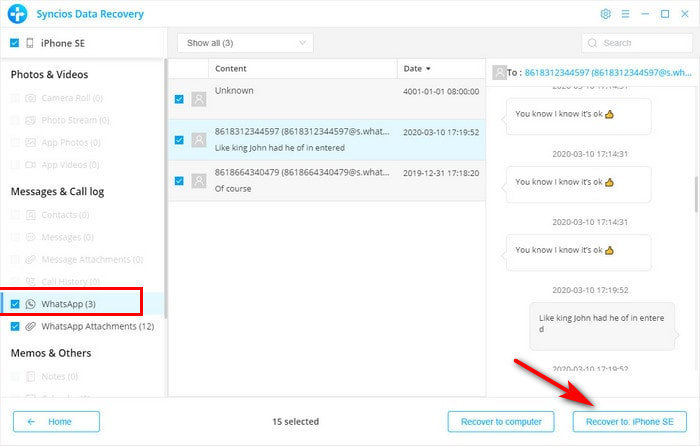700x446 pixels.
Task: Sort by the Date column arrow
Action: [428, 69]
